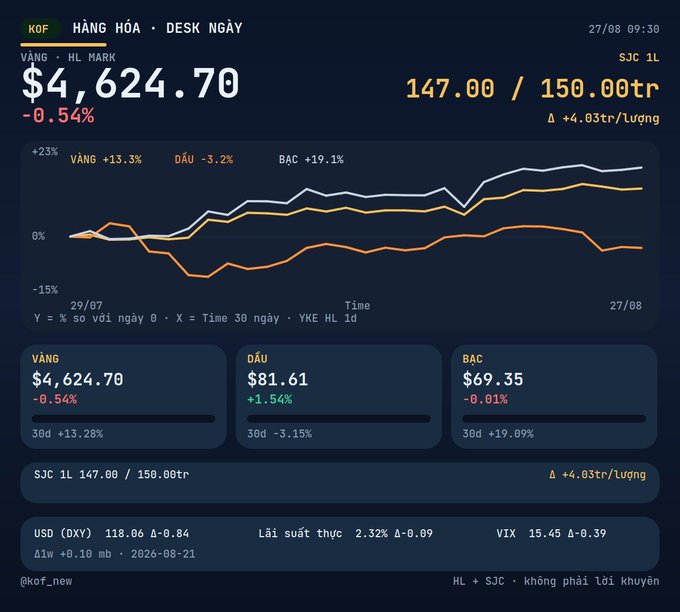The height and width of the screenshot is (612, 680).
Task: Open the @kof_new handle
Action: tap(46, 581)
